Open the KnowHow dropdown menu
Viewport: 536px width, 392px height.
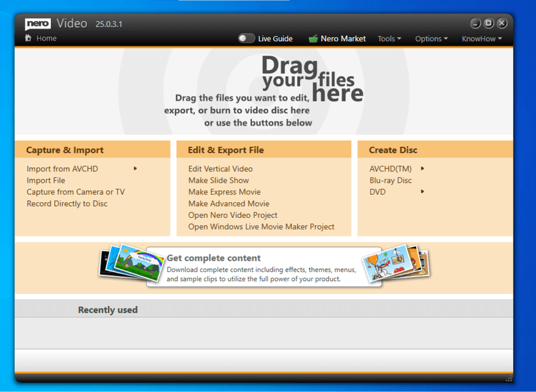point(482,39)
